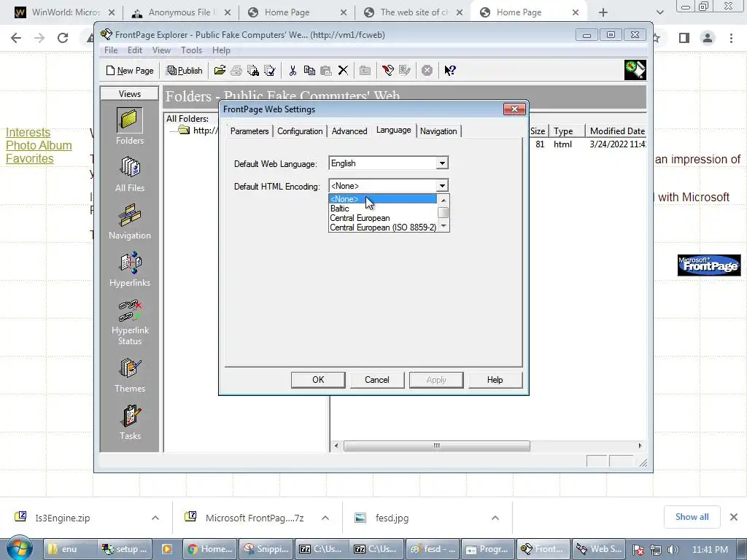Click the Show Image Editor icon

404,71
